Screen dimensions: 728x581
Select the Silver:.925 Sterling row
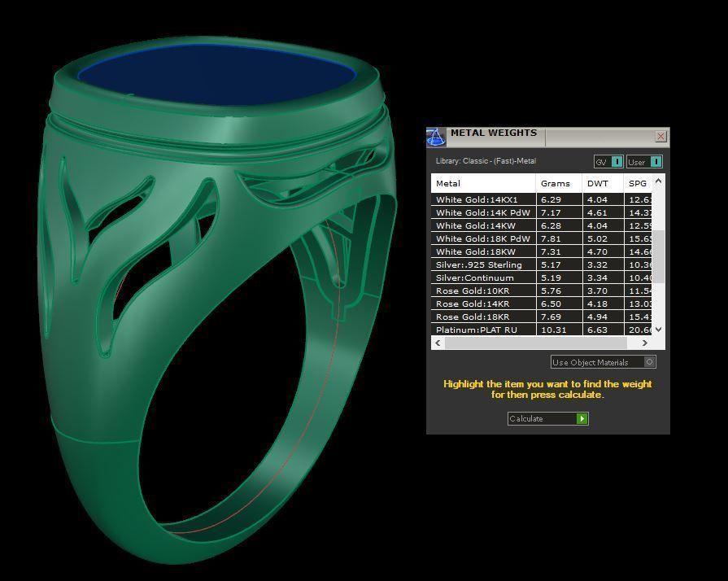[x=542, y=264]
